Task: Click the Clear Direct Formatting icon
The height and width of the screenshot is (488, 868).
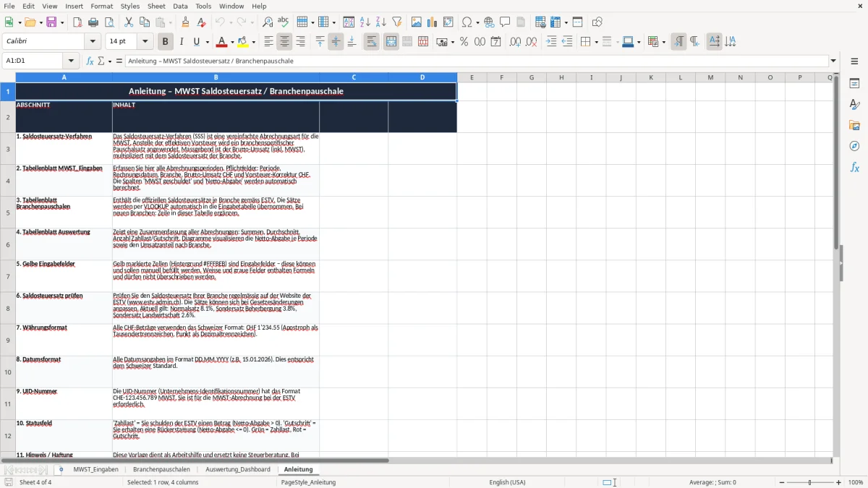Action: click(201, 22)
